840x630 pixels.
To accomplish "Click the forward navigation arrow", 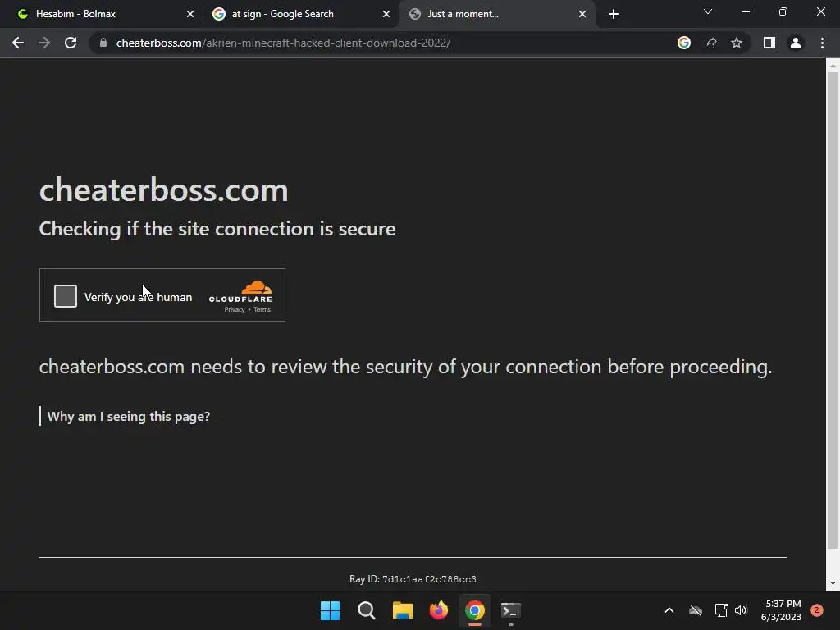I will (x=44, y=43).
